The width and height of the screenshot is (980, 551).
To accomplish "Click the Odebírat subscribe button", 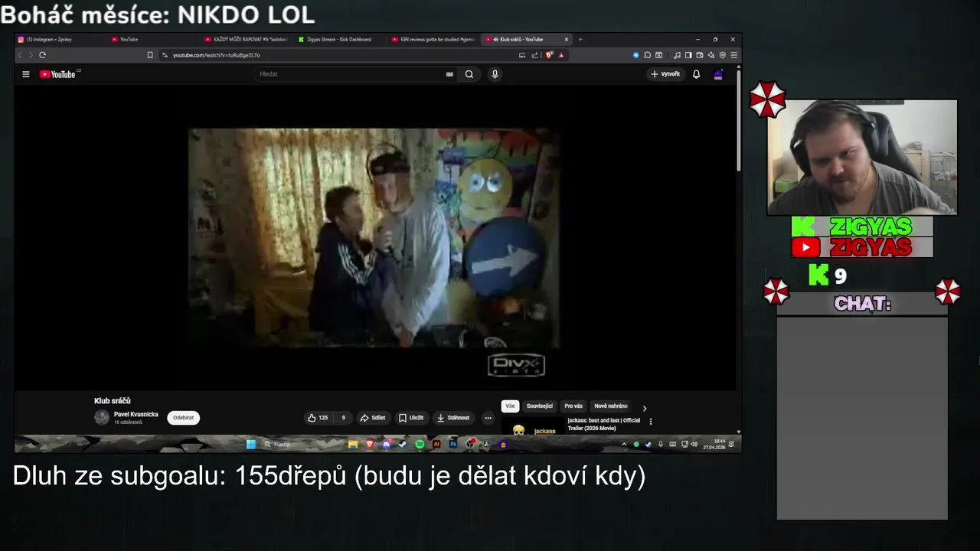I will coord(183,418).
